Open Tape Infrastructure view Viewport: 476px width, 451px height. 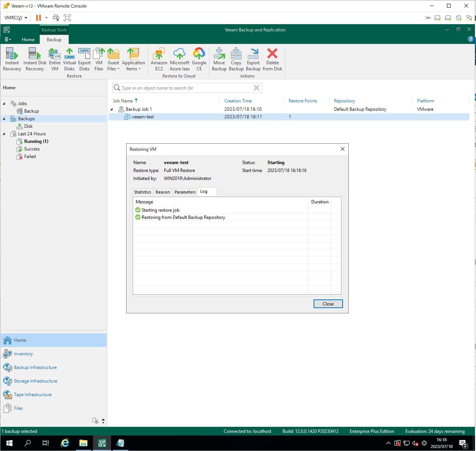coord(54,395)
